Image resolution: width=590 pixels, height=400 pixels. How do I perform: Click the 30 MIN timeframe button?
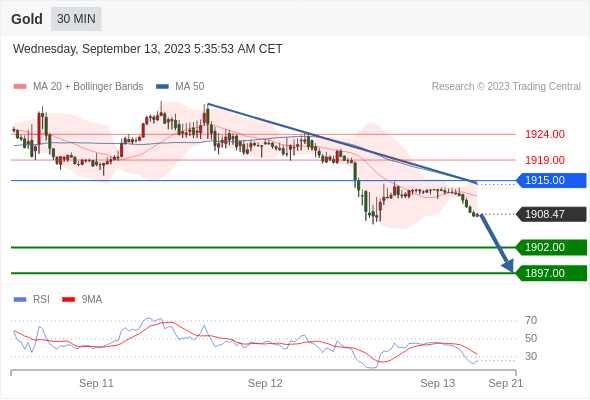pos(76,19)
